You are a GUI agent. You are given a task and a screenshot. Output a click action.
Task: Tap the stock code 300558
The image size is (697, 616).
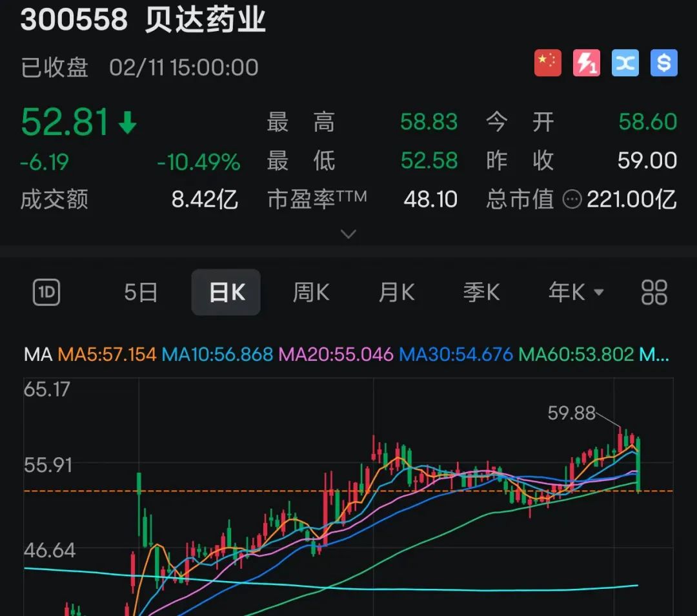click(74, 19)
